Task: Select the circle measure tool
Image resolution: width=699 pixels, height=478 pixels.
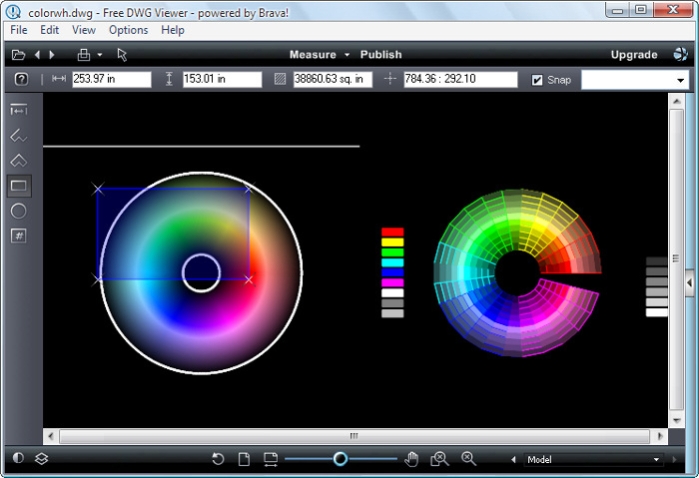Action: pos(19,211)
